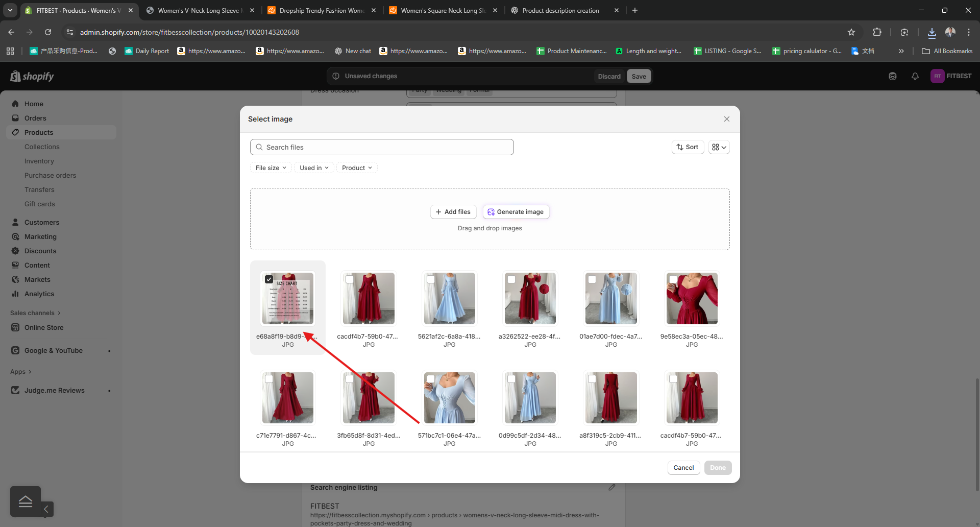The height and width of the screenshot is (527, 980).
Task: Switch to Product description creation tab
Action: [560, 10]
